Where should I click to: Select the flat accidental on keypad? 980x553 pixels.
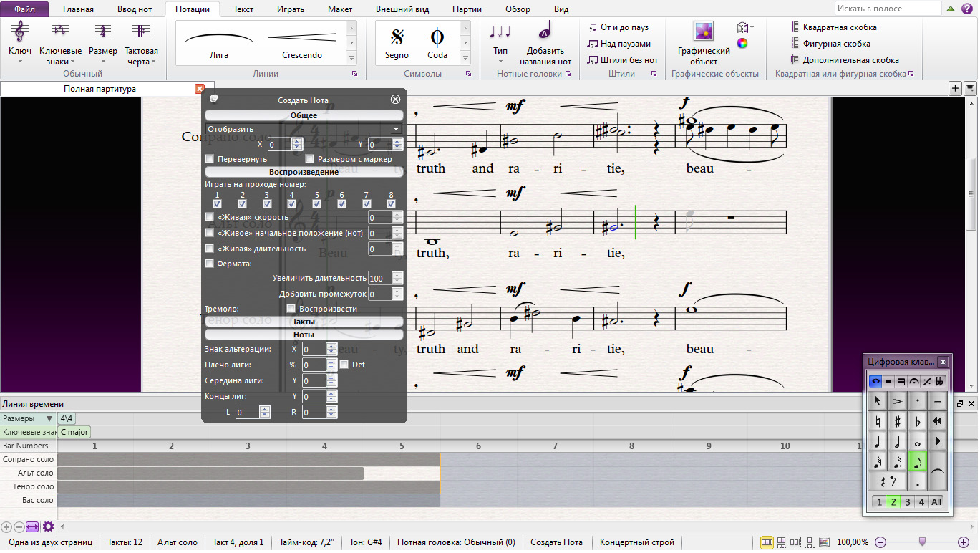point(917,421)
